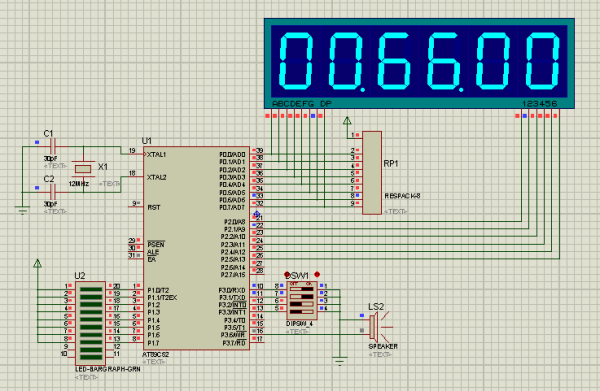The image size is (600, 391).
Task: Select the power terminal arrow above U2
Action: (38, 263)
